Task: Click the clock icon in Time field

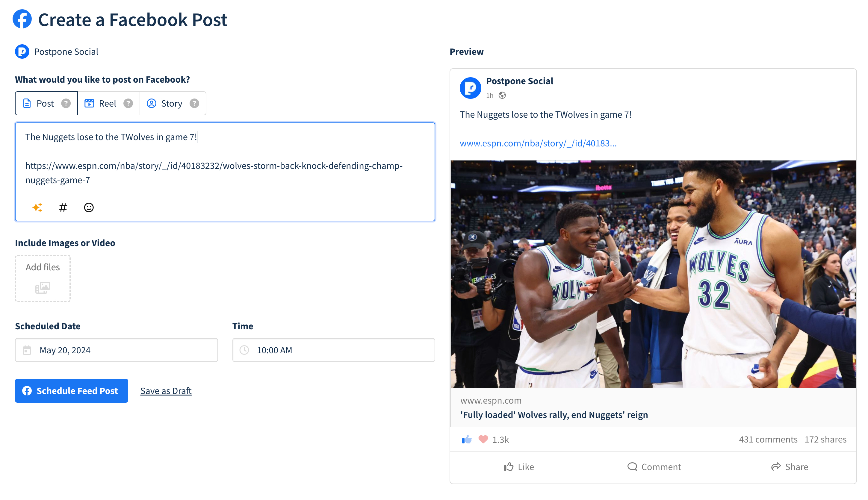Action: [244, 350]
